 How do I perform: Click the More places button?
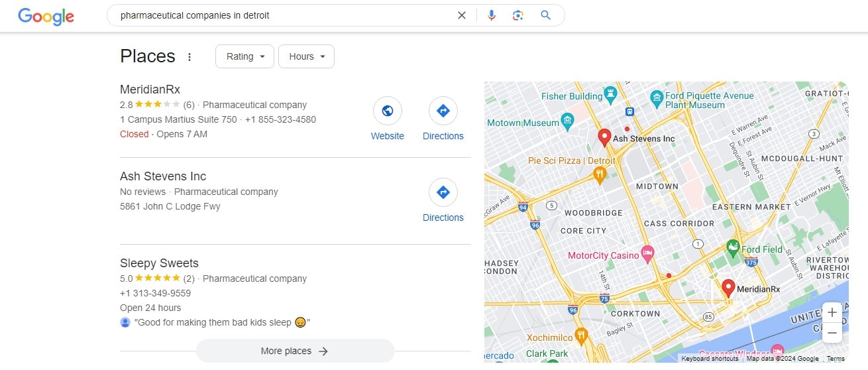[295, 351]
